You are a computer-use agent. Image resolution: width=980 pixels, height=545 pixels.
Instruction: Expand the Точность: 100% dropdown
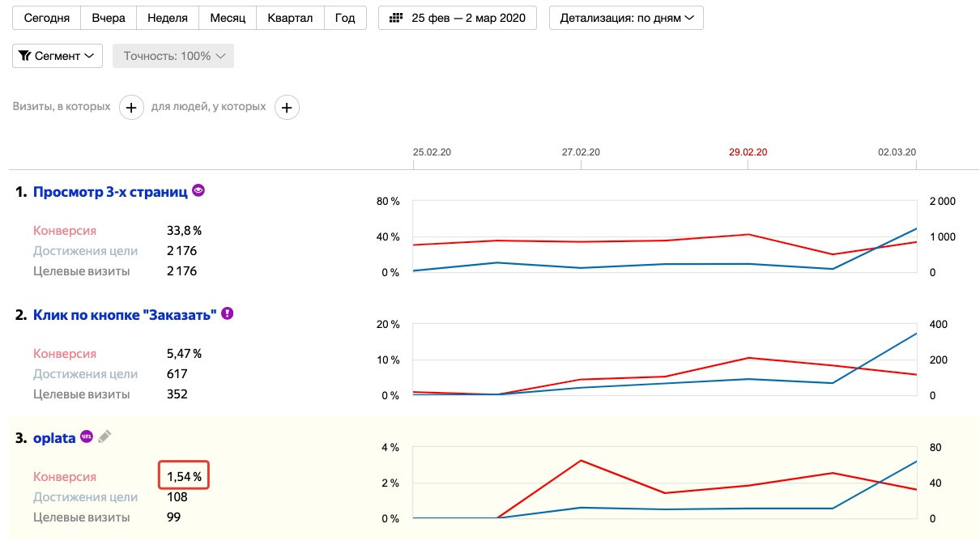point(173,56)
